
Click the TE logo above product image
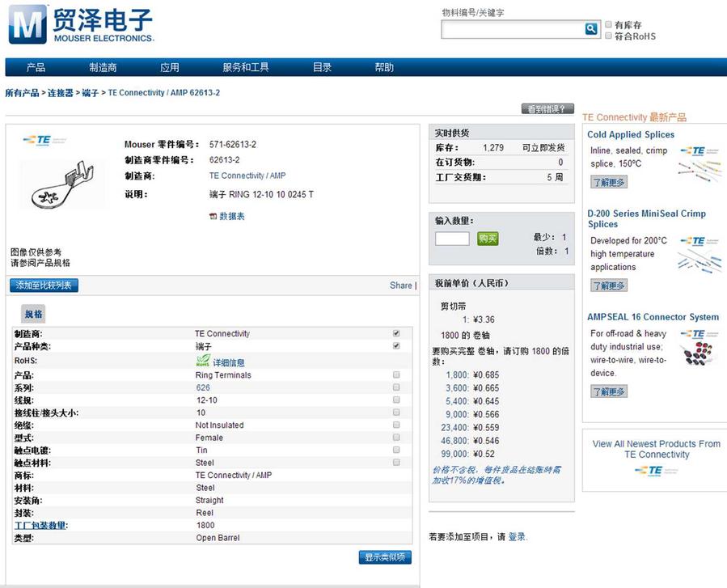point(44,140)
